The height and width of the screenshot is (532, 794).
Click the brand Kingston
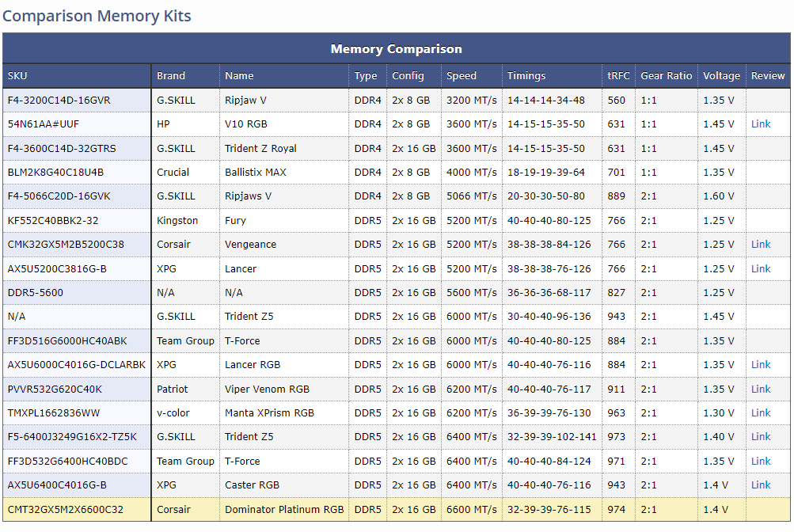(x=177, y=221)
